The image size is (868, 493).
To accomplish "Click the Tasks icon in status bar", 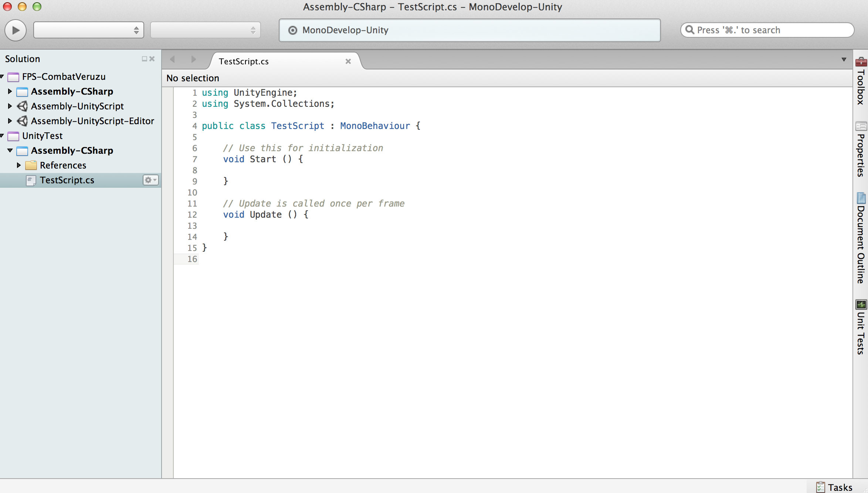I will pyautogui.click(x=820, y=487).
